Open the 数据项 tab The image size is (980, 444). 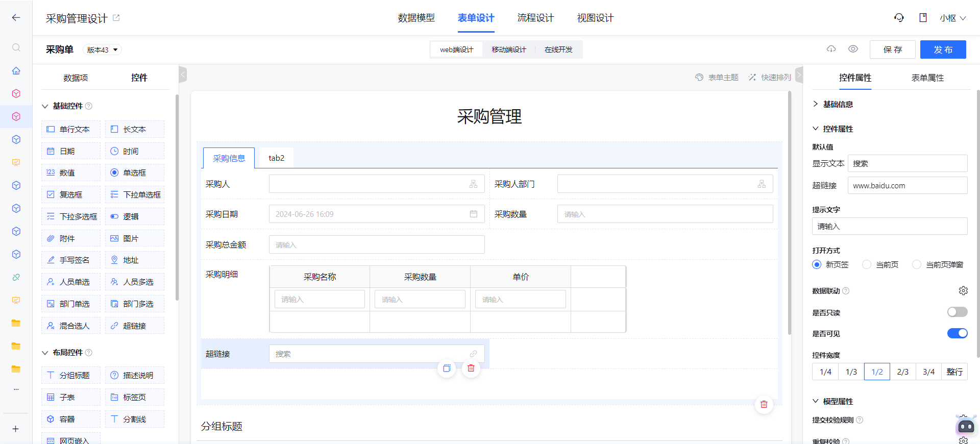point(76,78)
